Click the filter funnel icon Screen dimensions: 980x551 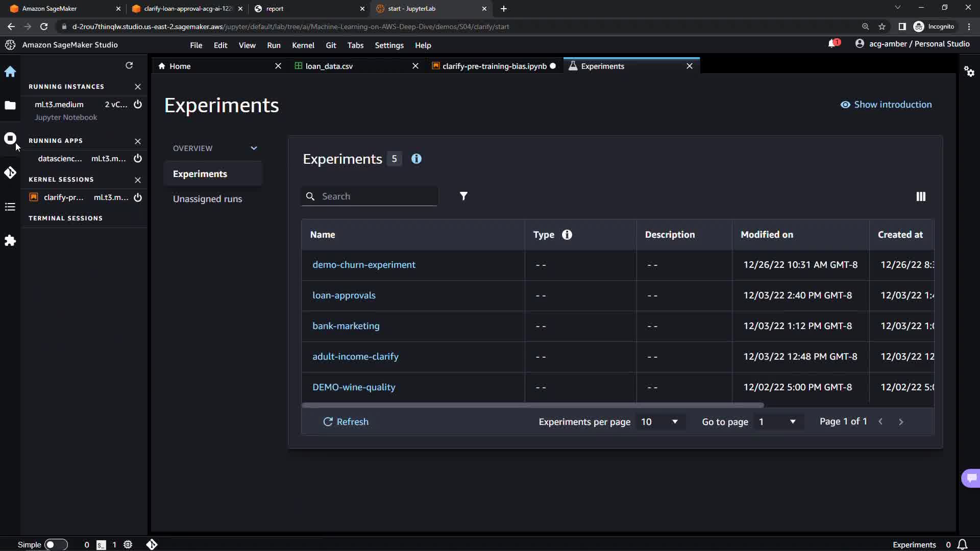click(463, 196)
